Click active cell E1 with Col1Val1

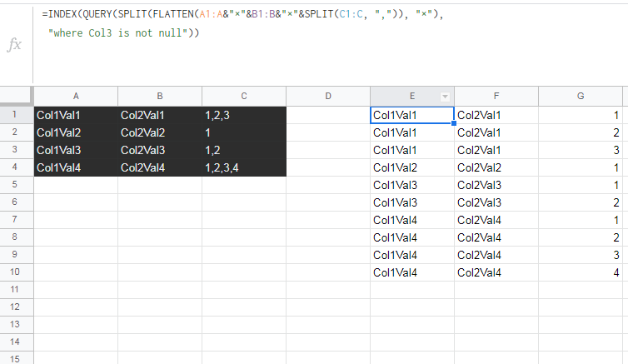tap(412, 115)
